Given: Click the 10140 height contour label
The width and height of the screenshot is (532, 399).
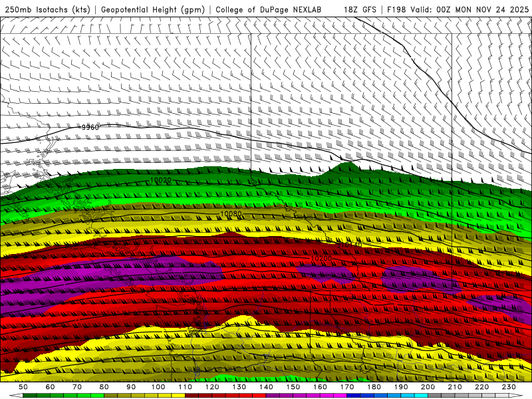Looking at the screenshot, I should click(351, 245).
